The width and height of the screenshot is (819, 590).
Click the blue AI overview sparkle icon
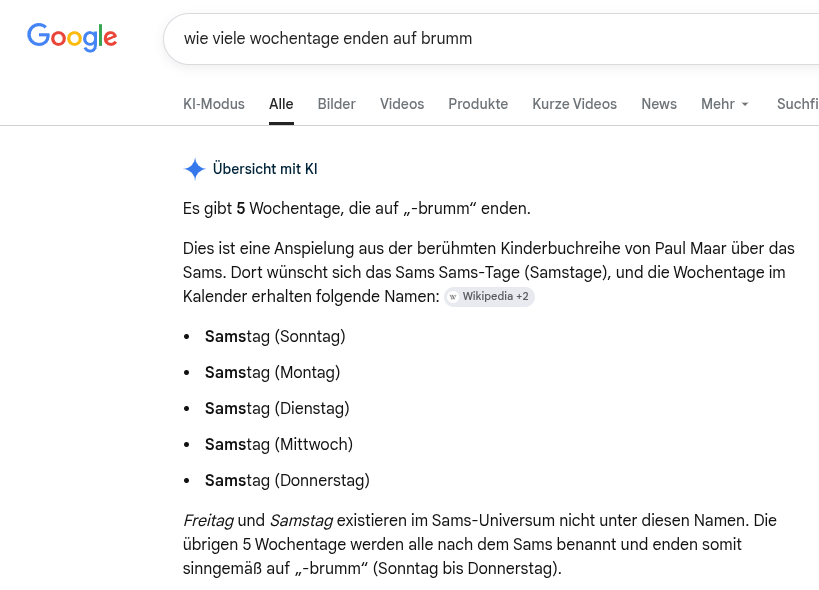click(x=195, y=169)
